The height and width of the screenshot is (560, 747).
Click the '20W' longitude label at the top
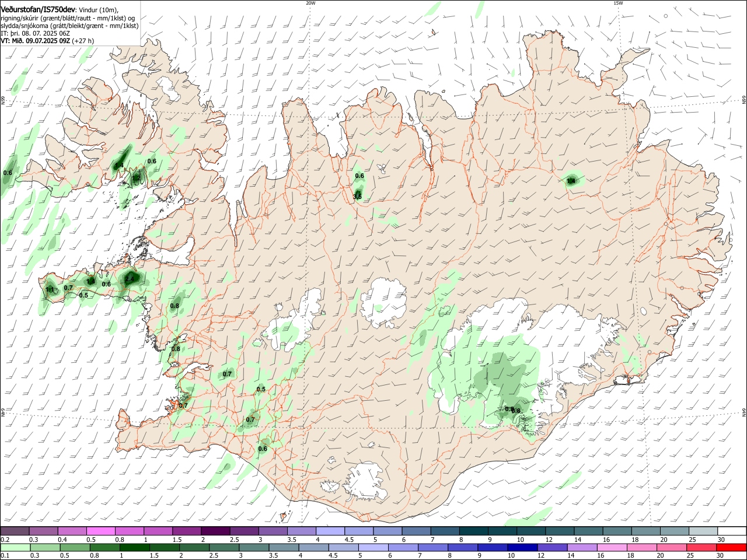pyautogui.click(x=310, y=3)
